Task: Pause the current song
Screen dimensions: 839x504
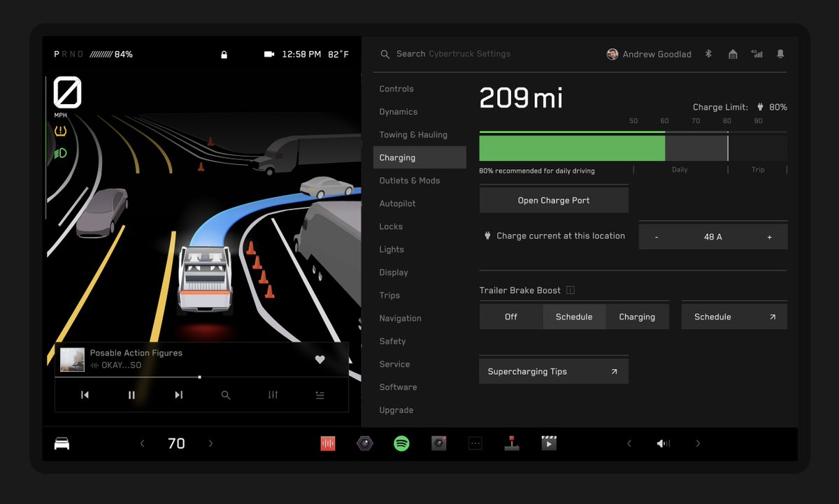Action: [131, 395]
